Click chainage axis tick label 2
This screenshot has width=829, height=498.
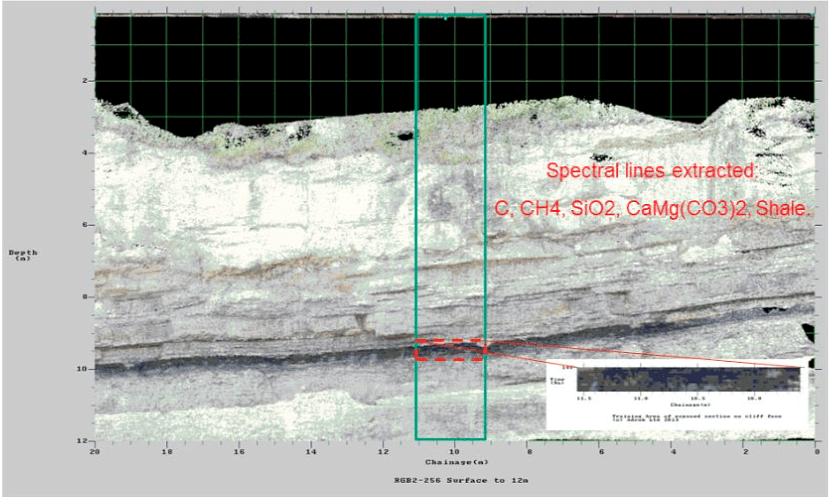tap(745, 452)
